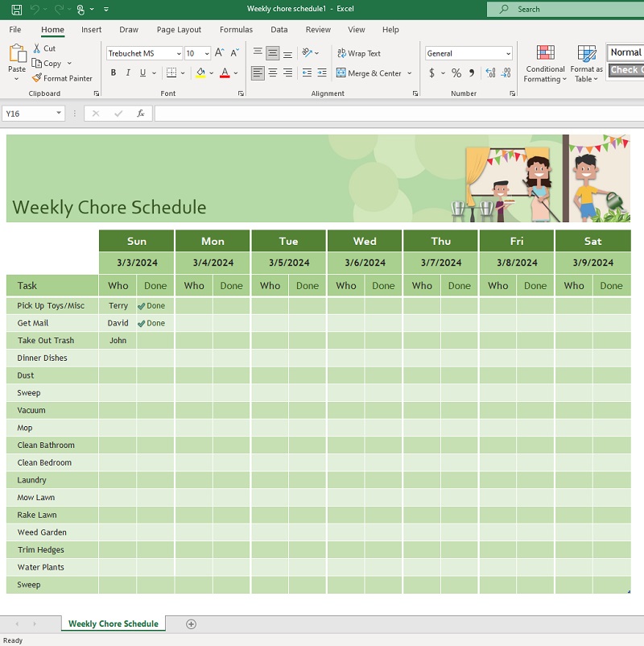644x646 pixels.
Task: Open the Name Box dropdown arrow
Action: point(59,114)
